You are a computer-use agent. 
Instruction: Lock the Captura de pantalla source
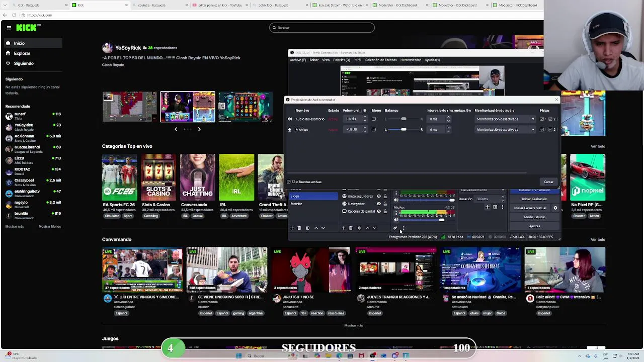pos(385,211)
